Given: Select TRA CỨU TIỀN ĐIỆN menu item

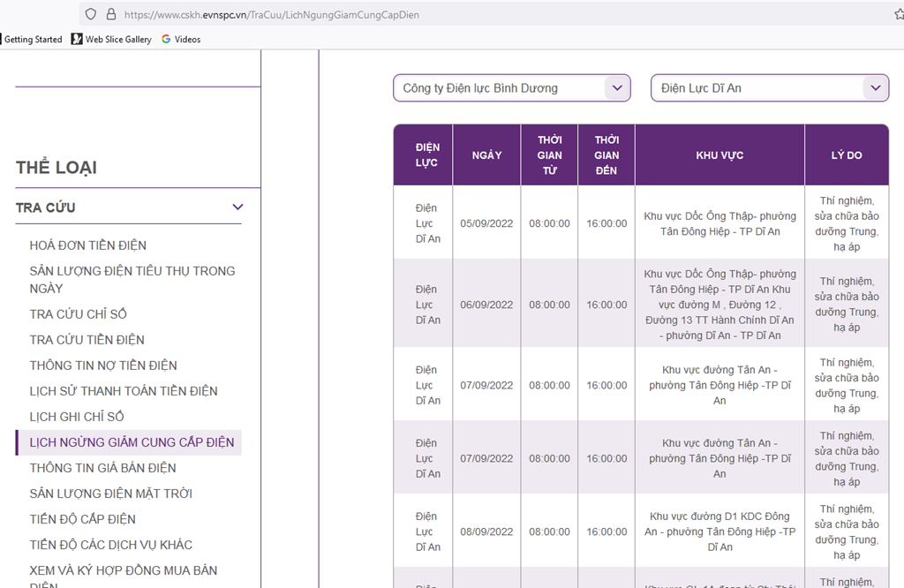Looking at the screenshot, I should click(x=87, y=340).
